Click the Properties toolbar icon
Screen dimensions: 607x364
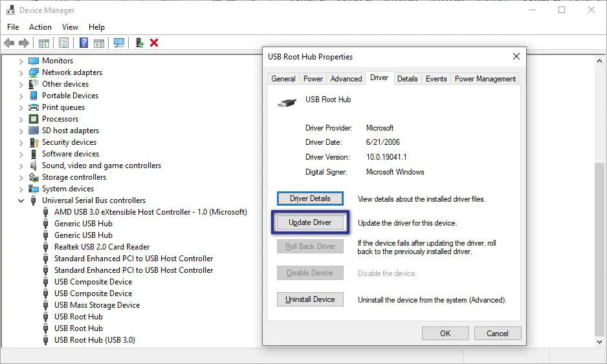[x=64, y=43]
